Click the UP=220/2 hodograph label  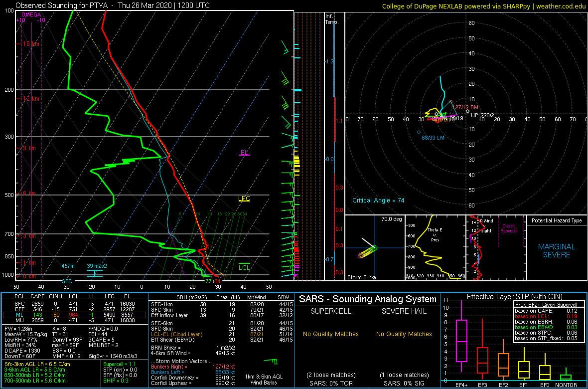click(483, 115)
